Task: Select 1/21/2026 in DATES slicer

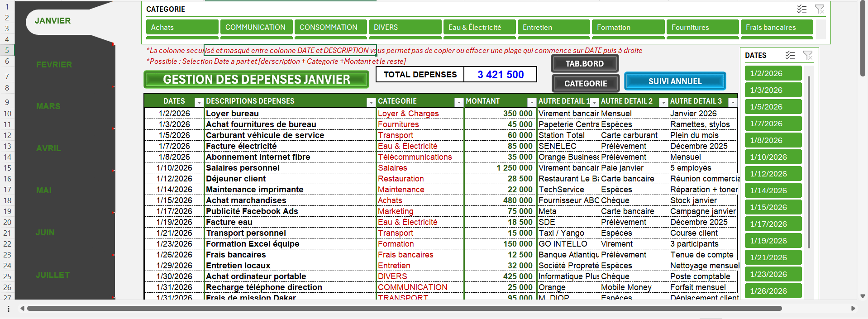Action: [x=773, y=257]
